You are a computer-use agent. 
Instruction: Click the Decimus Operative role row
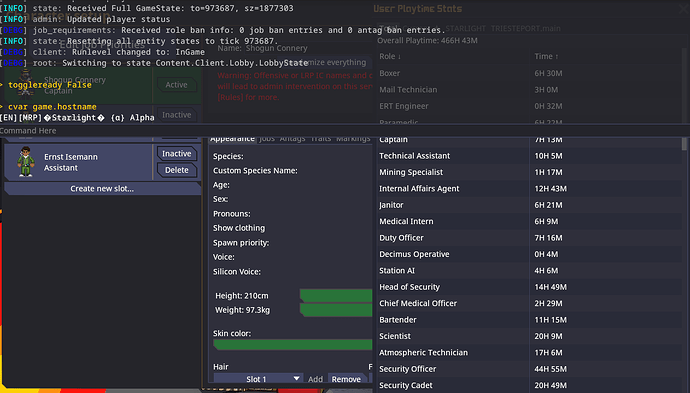pyautogui.click(x=530, y=254)
